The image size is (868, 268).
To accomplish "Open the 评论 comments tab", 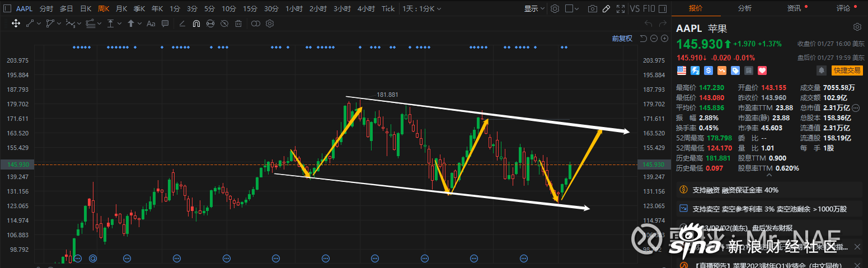I will coord(843,8).
